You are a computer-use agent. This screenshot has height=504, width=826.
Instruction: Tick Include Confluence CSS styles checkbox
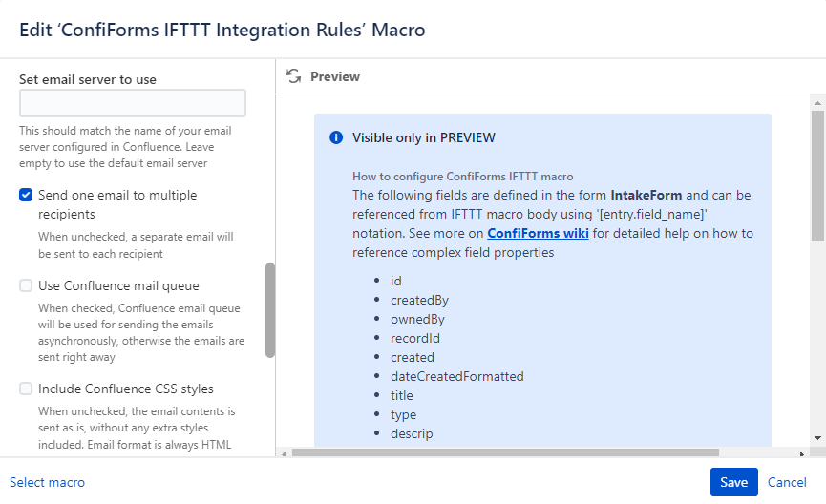[26, 388]
